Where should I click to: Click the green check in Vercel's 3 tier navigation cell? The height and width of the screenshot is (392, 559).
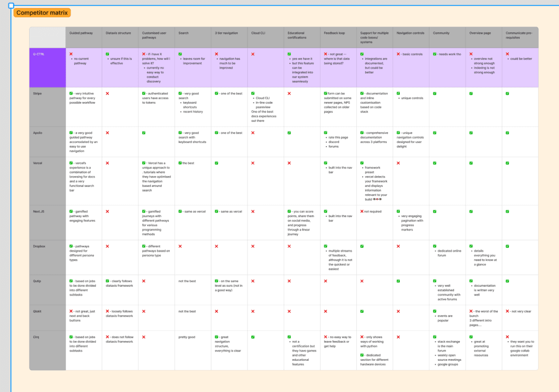coord(216,163)
